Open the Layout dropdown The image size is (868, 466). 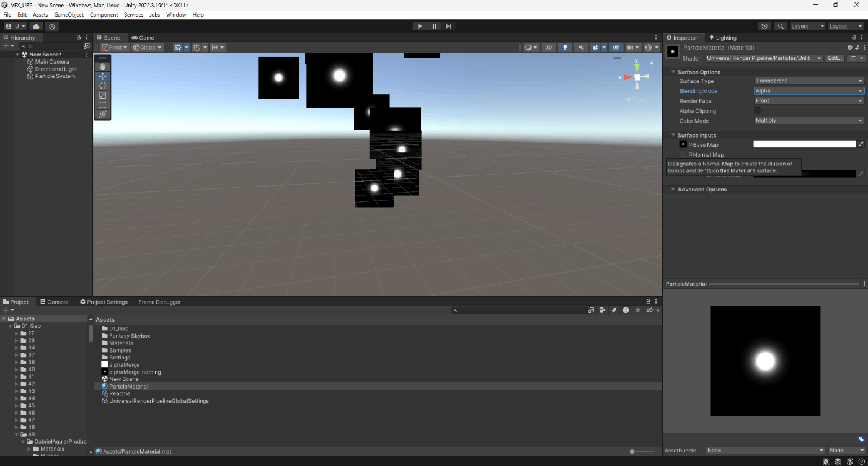click(x=846, y=26)
